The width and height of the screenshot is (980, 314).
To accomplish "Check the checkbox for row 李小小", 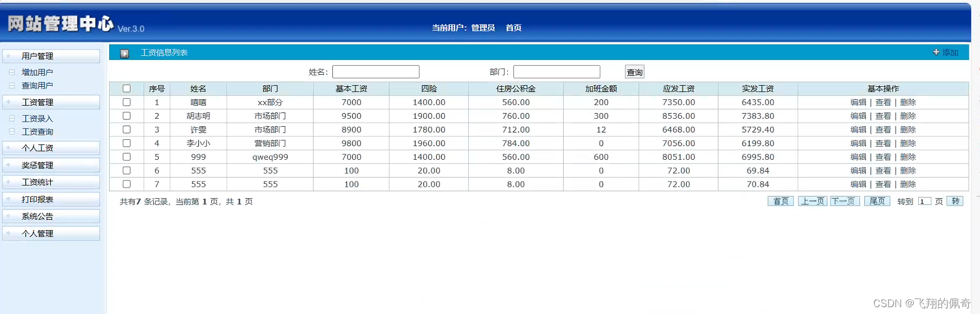I will tap(127, 143).
